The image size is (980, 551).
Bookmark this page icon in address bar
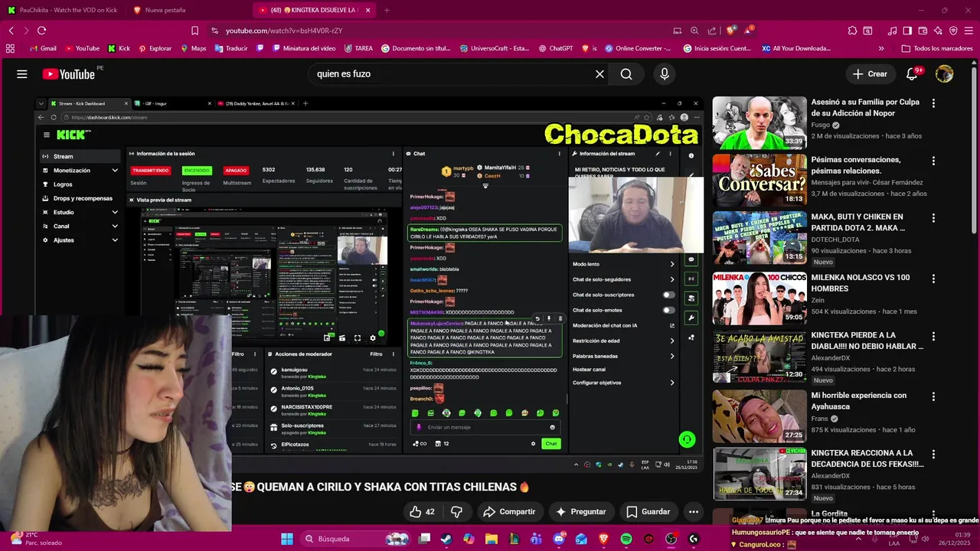click(x=194, y=31)
